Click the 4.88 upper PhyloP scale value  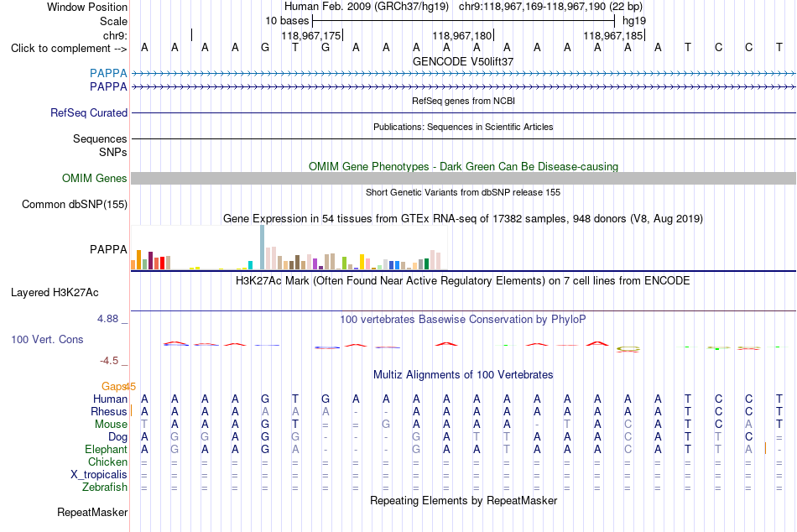(x=107, y=319)
